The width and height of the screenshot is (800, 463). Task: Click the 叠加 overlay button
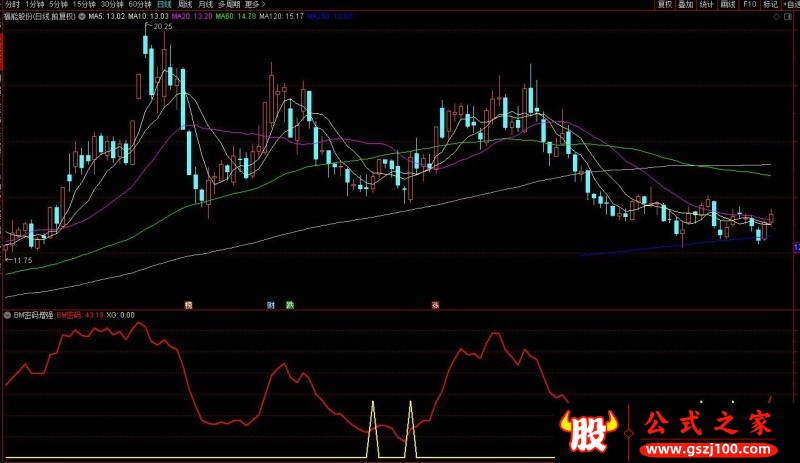point(686,5)
